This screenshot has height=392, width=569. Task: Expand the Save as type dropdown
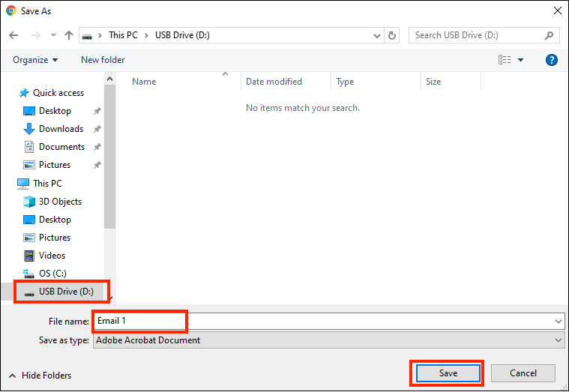(558, 340)
